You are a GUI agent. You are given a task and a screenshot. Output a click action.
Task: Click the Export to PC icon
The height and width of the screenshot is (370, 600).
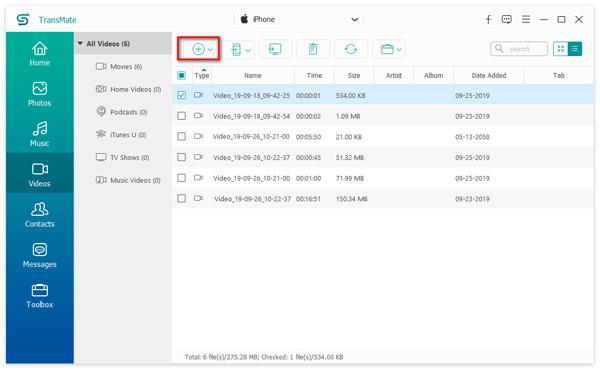point(275,49)
